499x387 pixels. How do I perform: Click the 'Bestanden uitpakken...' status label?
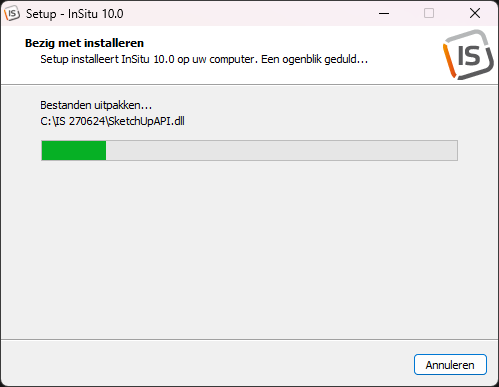96,105
